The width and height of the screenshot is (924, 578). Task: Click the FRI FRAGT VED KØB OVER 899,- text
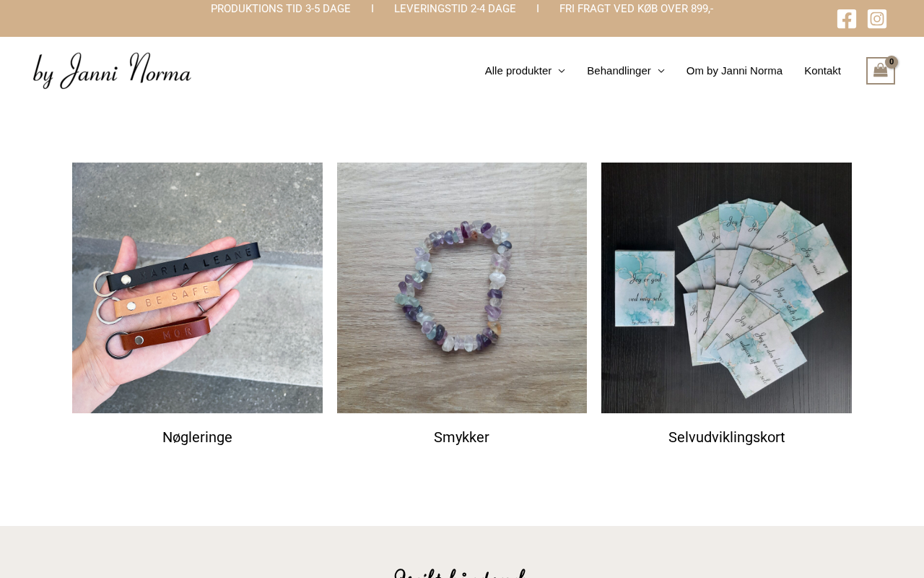point(636,9)
